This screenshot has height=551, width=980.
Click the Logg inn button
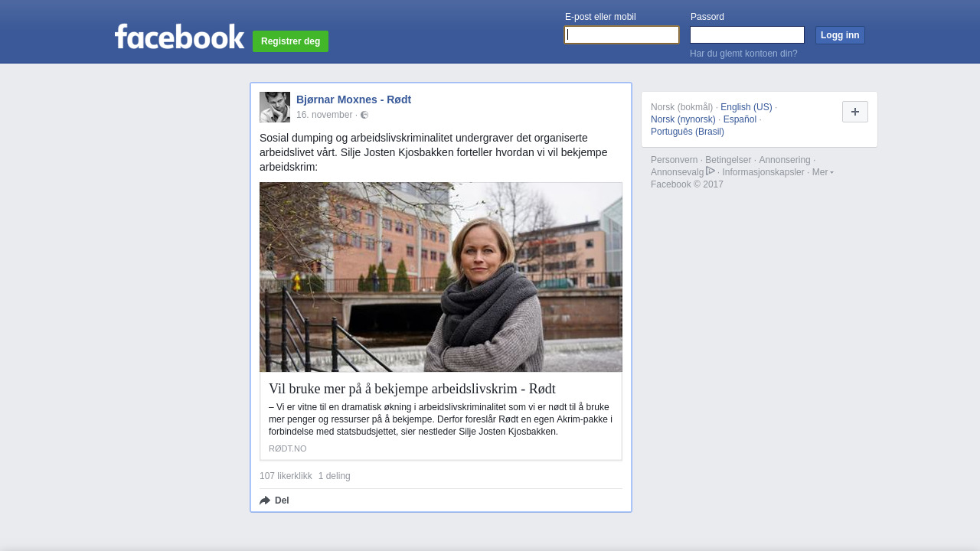coord(840,35)
